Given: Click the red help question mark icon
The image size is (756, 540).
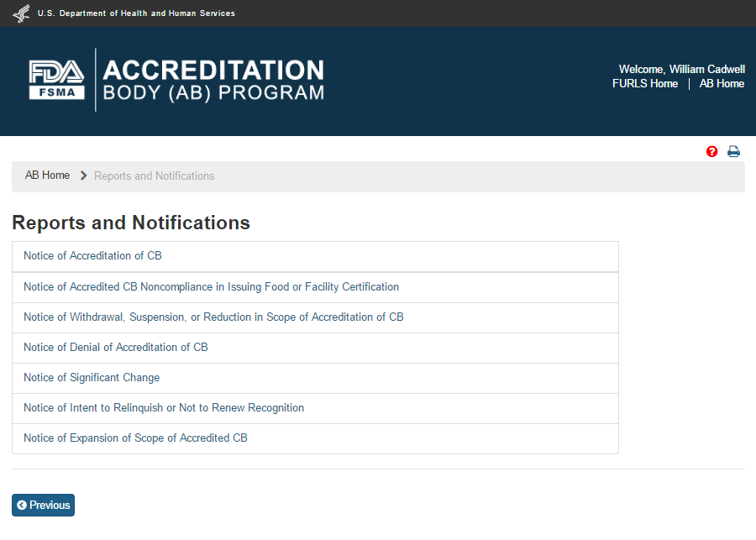Looking at the screenshot, I should coord(712,152).
